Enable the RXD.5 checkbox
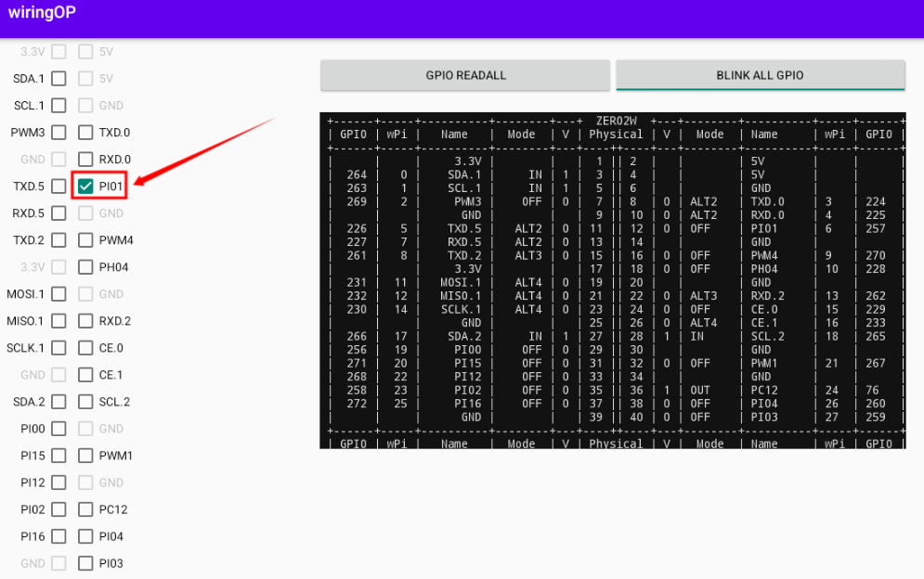924x579 pixels. [x=59, y=213]
